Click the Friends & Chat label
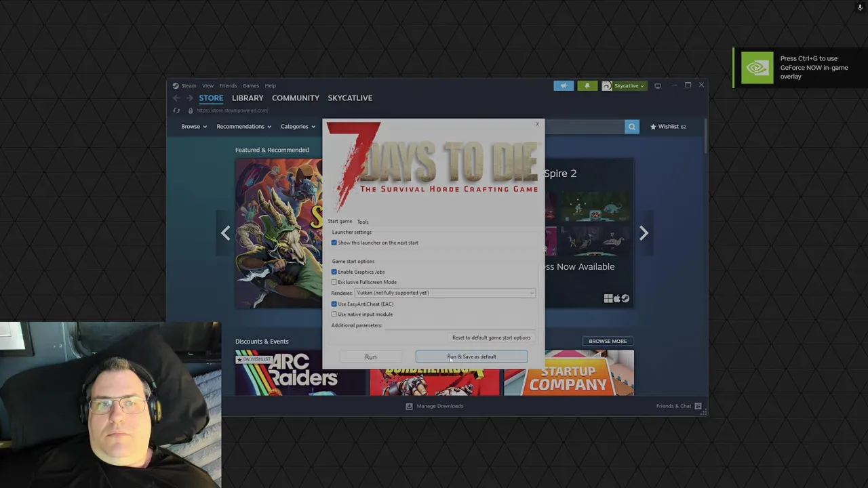The image size is (868, 488). [673, 406]
